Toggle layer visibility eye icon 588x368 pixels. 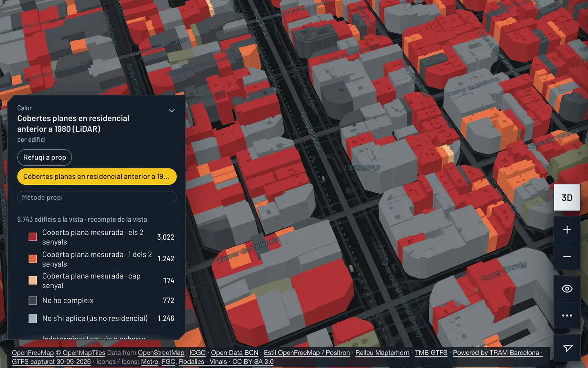tap(567, 289)
